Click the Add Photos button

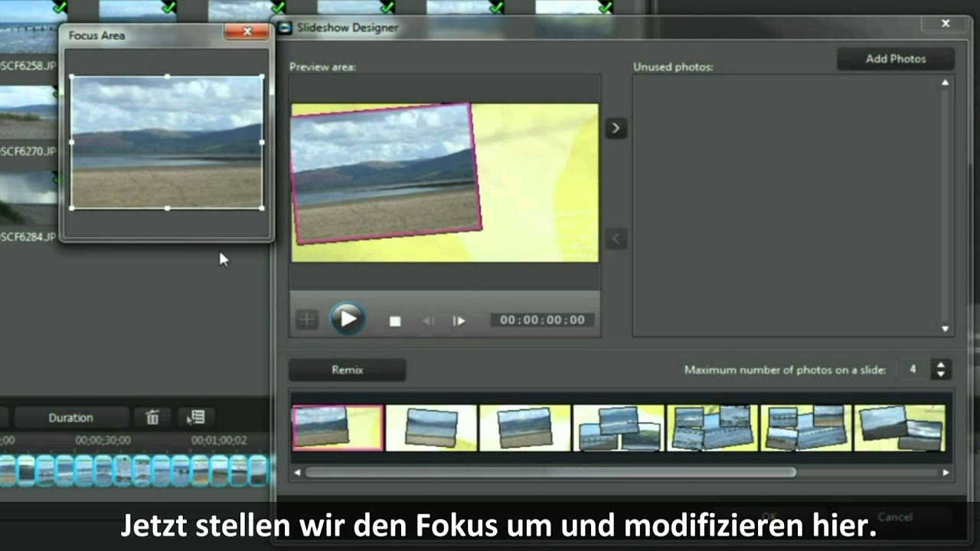point(896,59)
